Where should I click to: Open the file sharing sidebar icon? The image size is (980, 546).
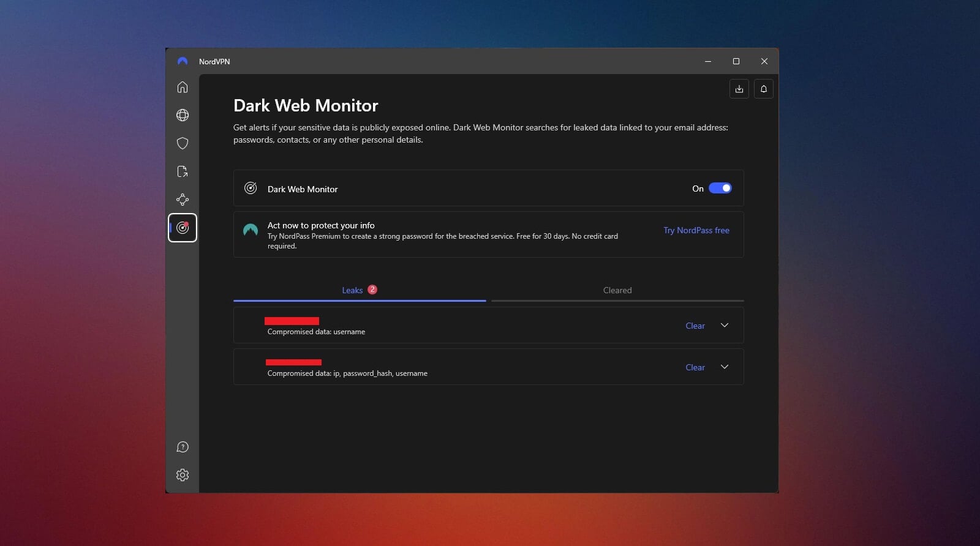(183, 171)
